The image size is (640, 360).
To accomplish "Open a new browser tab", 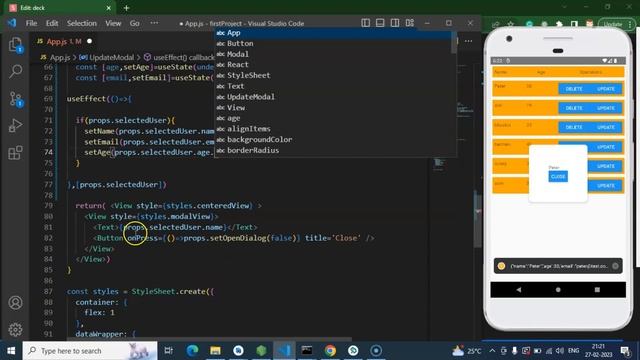I will click(x=126, y=8).
